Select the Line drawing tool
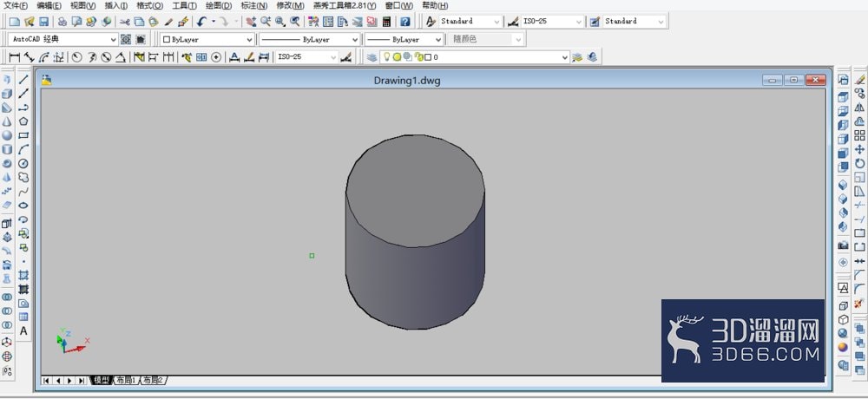Image resolution: width=868 pixels, height=399 pixels. pyautogui.click(x=23, y=80)
